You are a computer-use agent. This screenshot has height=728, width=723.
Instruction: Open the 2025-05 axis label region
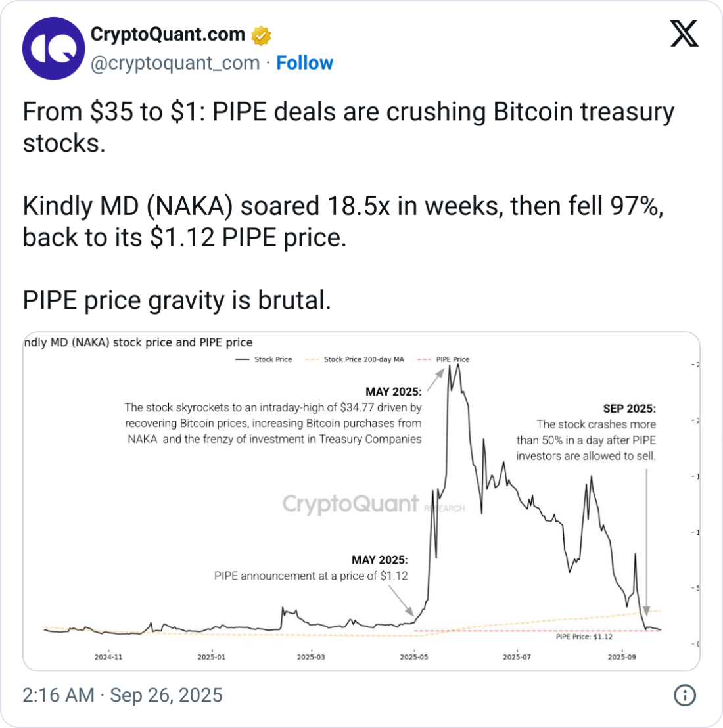(x=413, y=656)
